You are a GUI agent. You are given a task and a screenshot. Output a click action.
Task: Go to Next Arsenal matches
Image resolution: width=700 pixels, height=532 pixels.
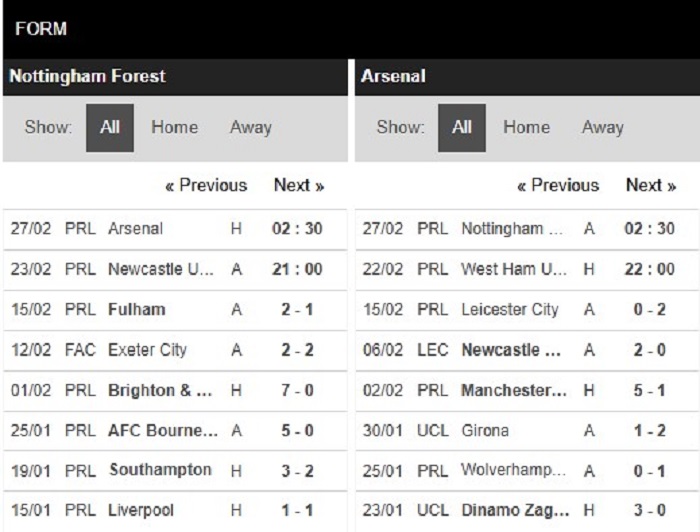point(651,185)
